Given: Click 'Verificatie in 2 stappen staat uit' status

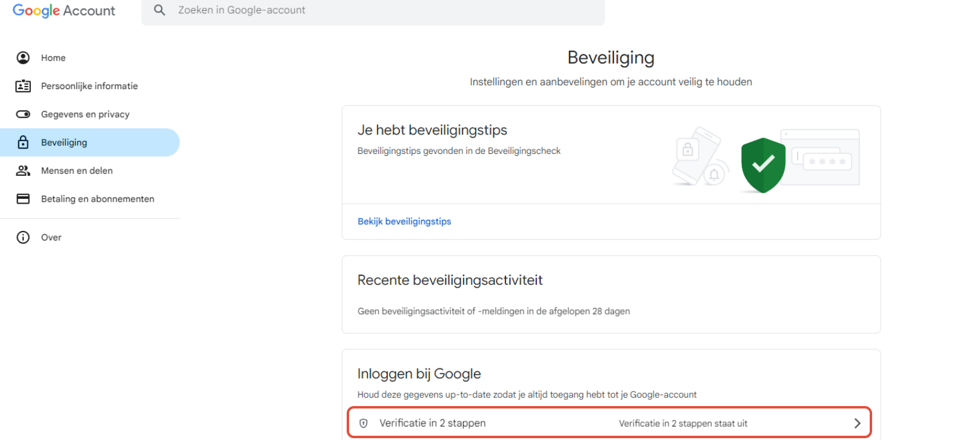Looking at the screenshot, I should point(683,423).
